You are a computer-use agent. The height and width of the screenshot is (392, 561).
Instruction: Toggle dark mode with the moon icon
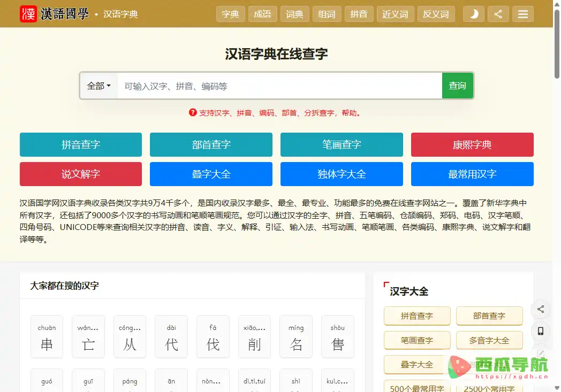click(x=474, y=14)
